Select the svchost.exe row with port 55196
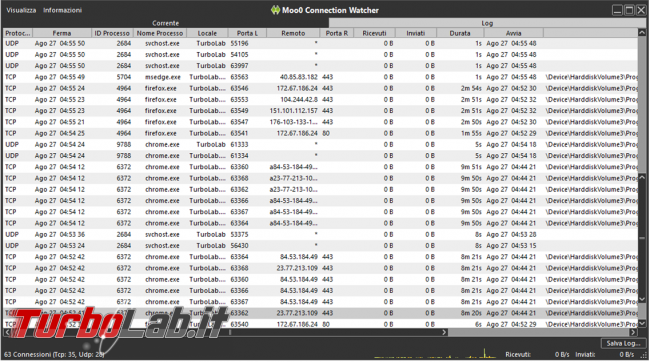This screenshot has width=650, height=362. pos(320,44)
